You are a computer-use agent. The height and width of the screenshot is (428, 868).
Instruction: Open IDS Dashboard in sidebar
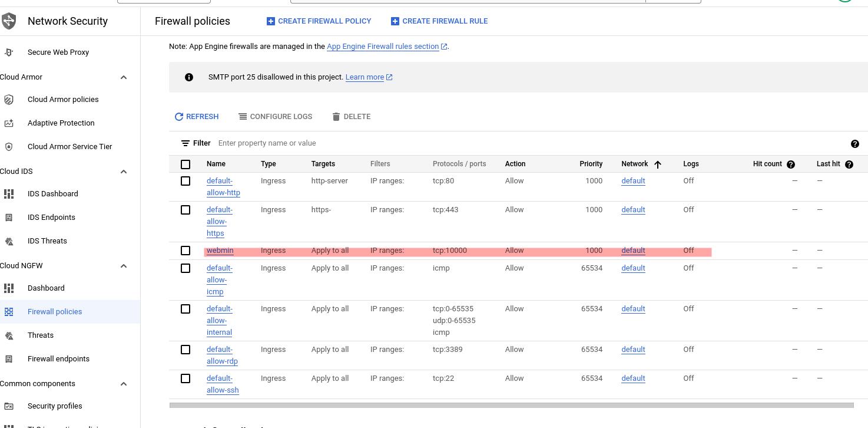53,194
